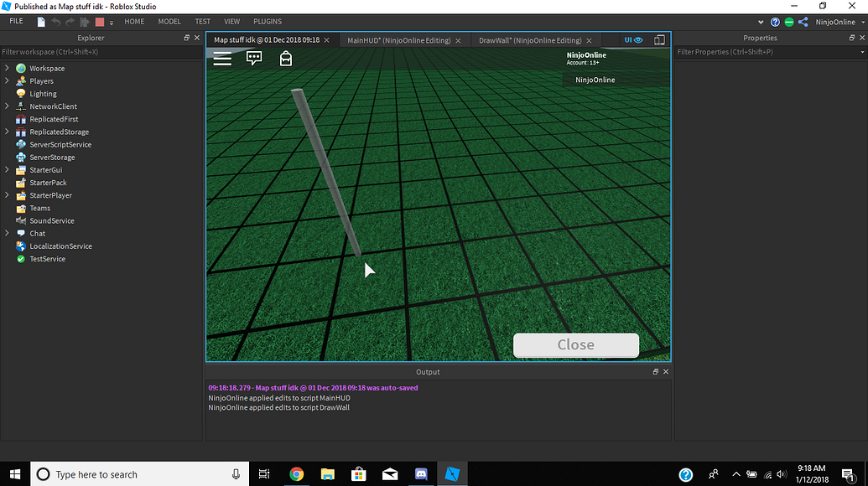
Task: Open the Filter Properties dropdown arrow
Action: [x=862, y=52]
